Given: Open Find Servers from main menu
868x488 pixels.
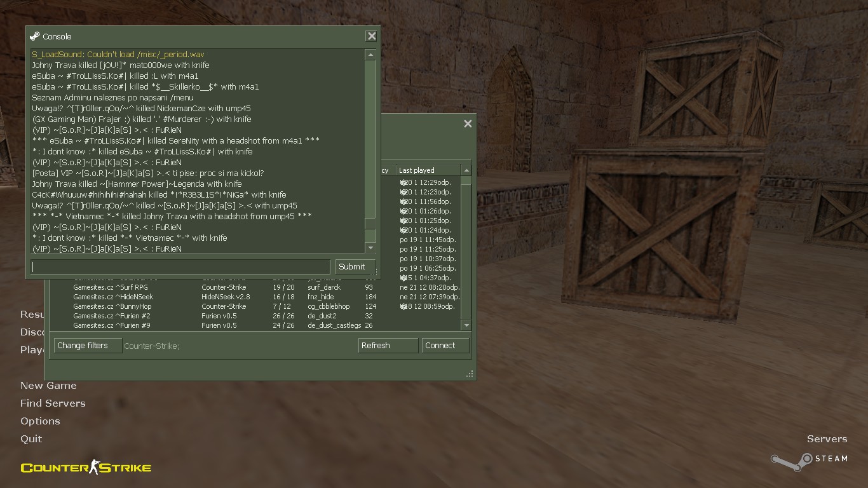Looking at the screenshot, I should click(x=53, y=403).
